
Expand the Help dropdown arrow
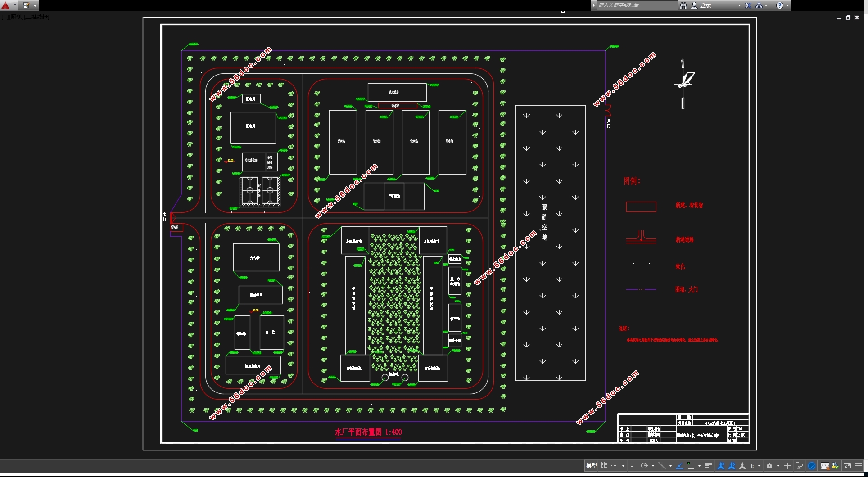click(787, 5)
